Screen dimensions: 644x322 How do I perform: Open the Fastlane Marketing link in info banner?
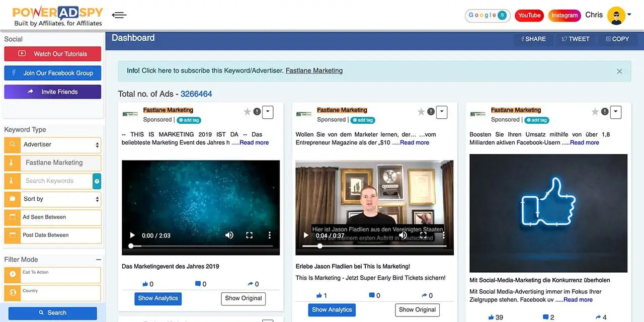[314, 70]
